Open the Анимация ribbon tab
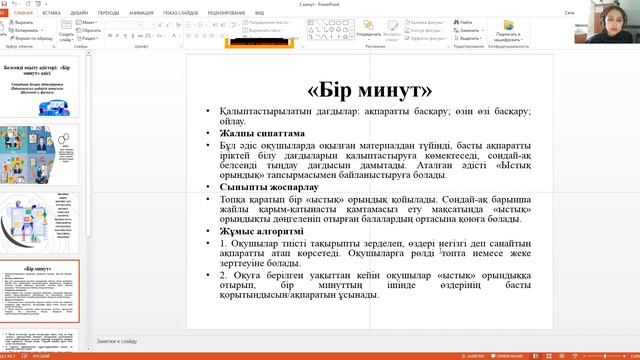This screenshot has height=360, width=640. pos(141,13)
